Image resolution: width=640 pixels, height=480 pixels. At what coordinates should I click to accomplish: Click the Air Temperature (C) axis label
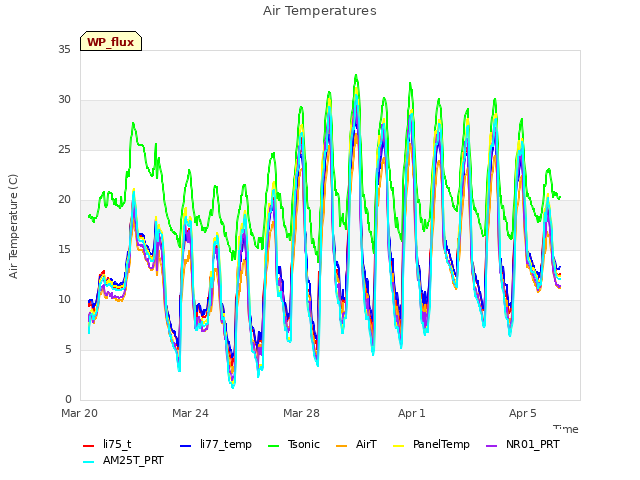(x=13, y=226)
